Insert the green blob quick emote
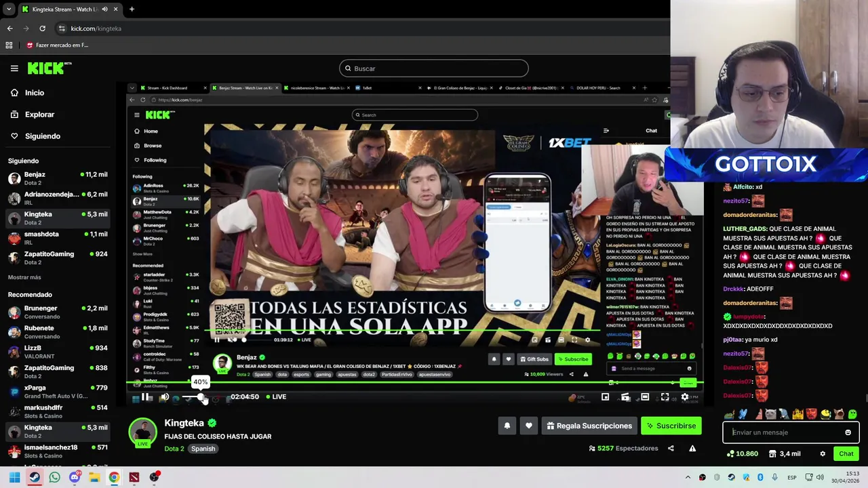 tap(852, 414)
